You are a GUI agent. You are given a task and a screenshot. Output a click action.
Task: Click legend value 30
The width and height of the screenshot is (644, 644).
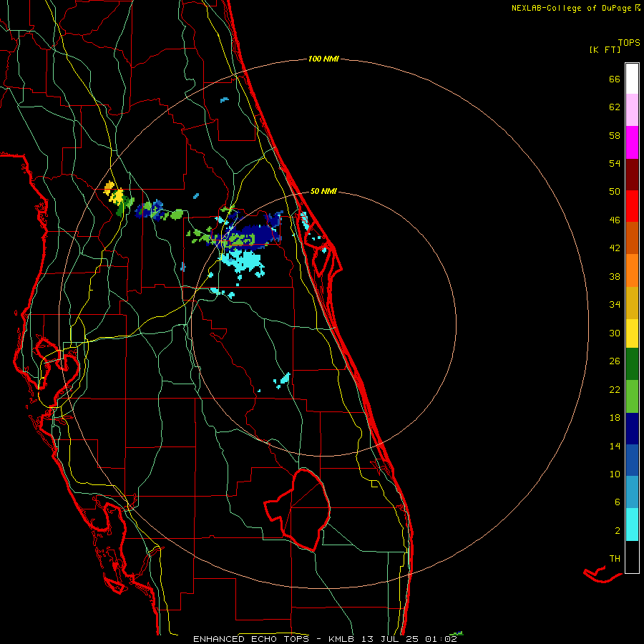615,333
